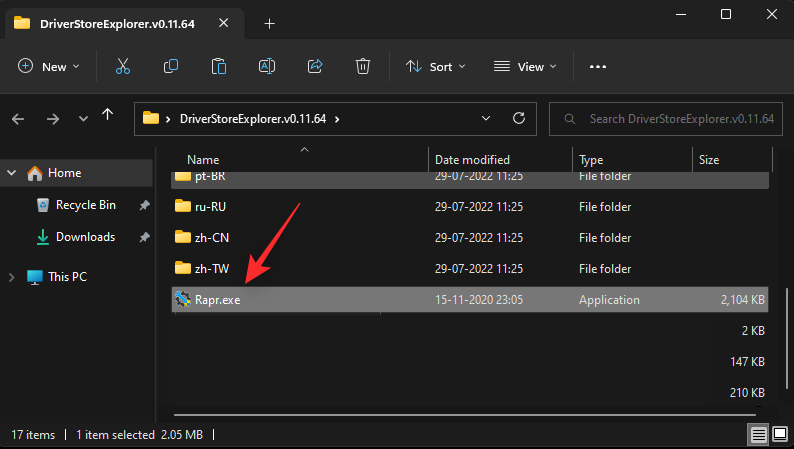Switch to details view in status bar

(759, 435)
